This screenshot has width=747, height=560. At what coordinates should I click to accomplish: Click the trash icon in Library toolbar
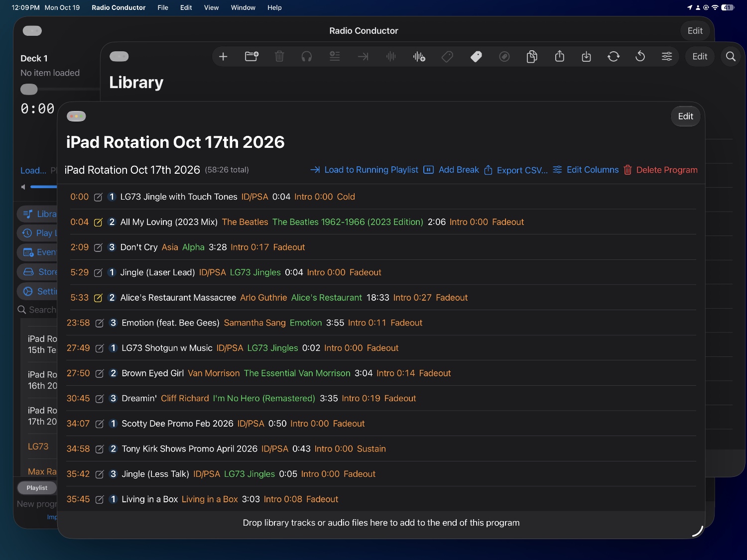(x=279, y=56)
